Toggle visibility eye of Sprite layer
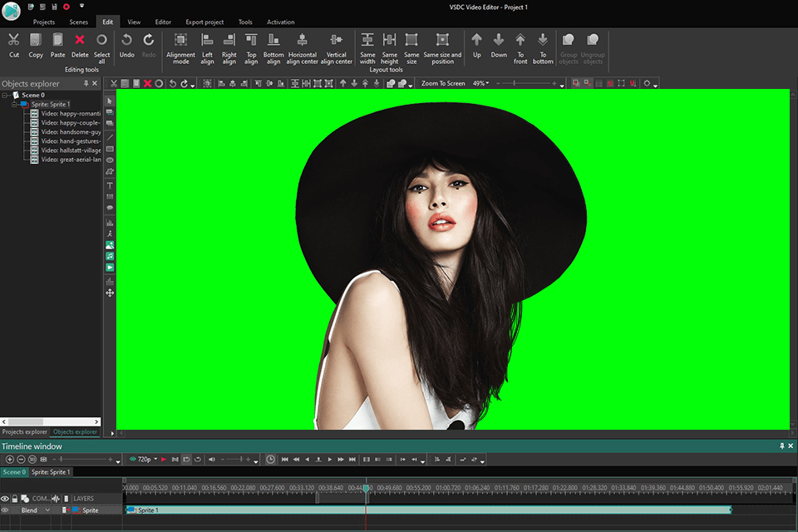 (5, 510)
